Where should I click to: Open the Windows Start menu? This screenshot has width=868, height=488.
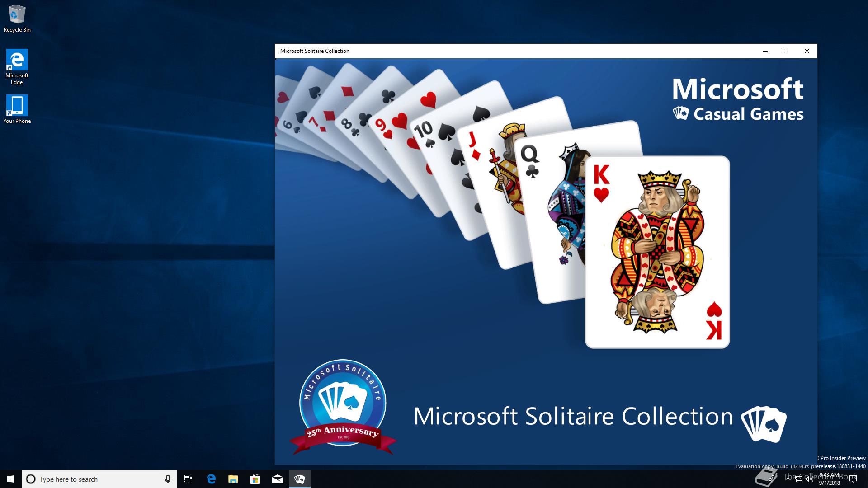click(11, 479)
